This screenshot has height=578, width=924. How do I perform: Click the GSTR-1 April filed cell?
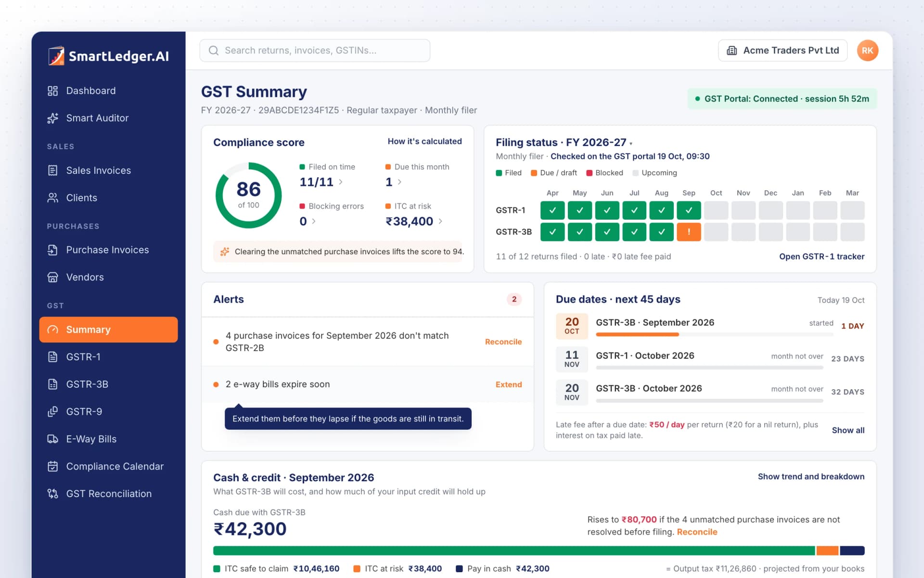(552, 210)
